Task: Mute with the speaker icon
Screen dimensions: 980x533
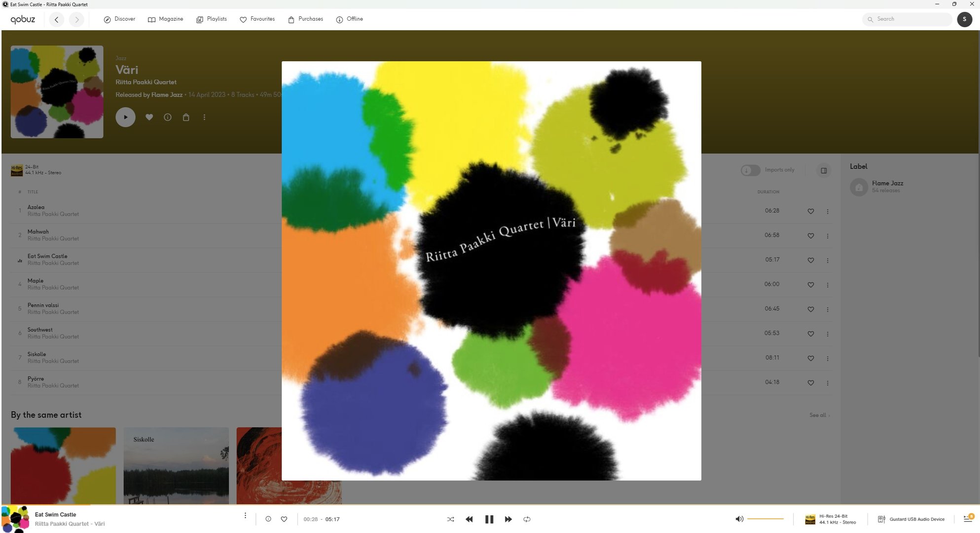Action: [739, 519]
